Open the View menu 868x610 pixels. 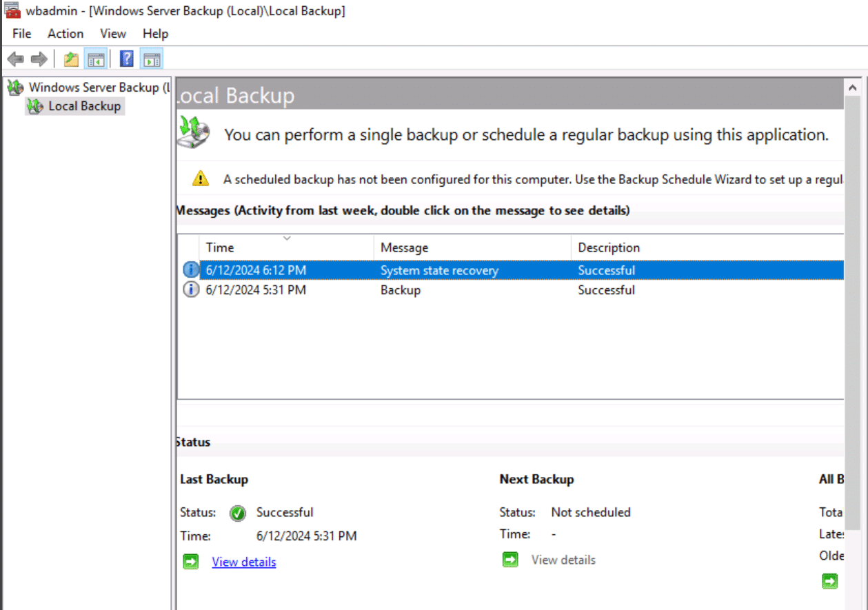[x=113, y=34]
